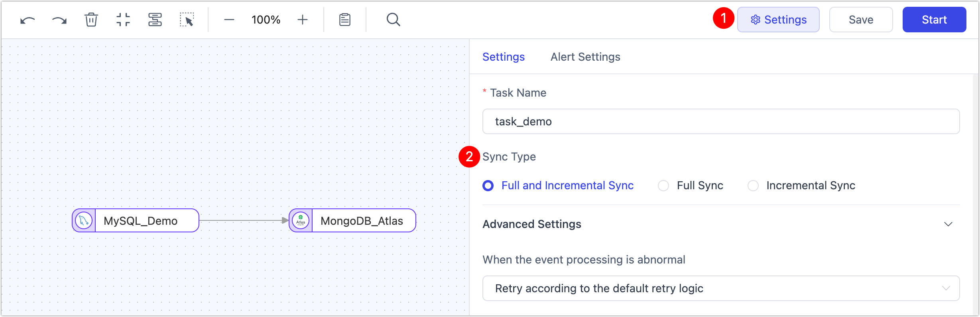The image size is (980, 317).
Task: Open the abnormal event retry logic dropdown
Action: (721, 288)
